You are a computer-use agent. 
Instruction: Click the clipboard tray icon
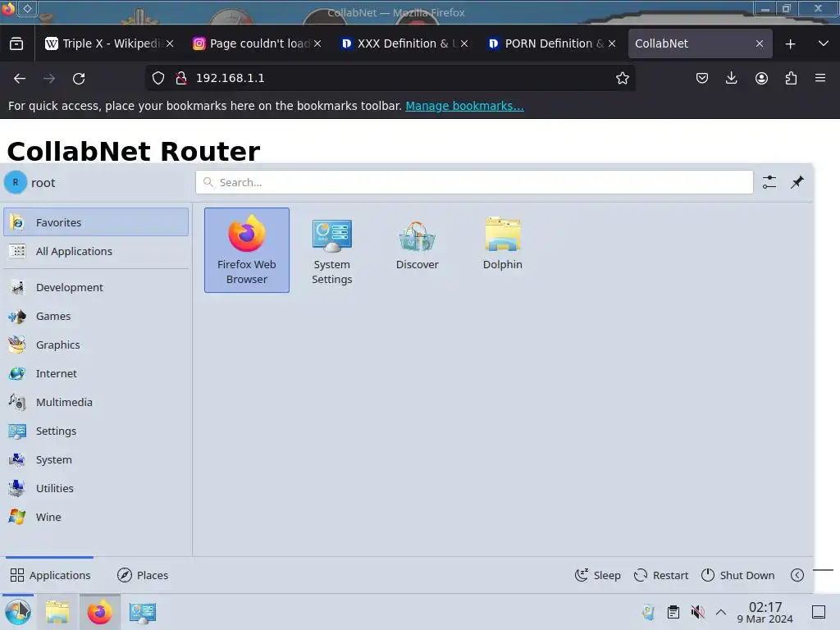pyautogui.click(x=673, y=612)
